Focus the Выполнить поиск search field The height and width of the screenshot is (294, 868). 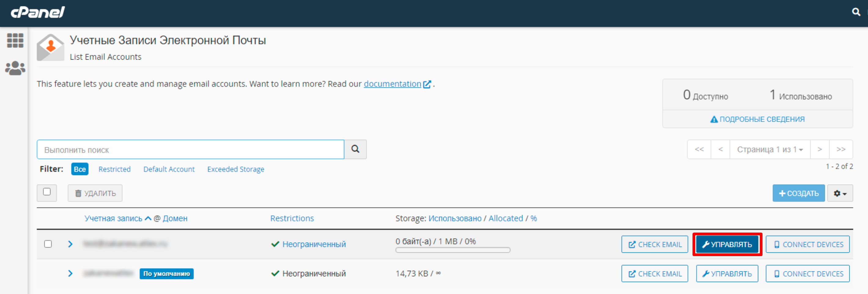coord(190,149)
